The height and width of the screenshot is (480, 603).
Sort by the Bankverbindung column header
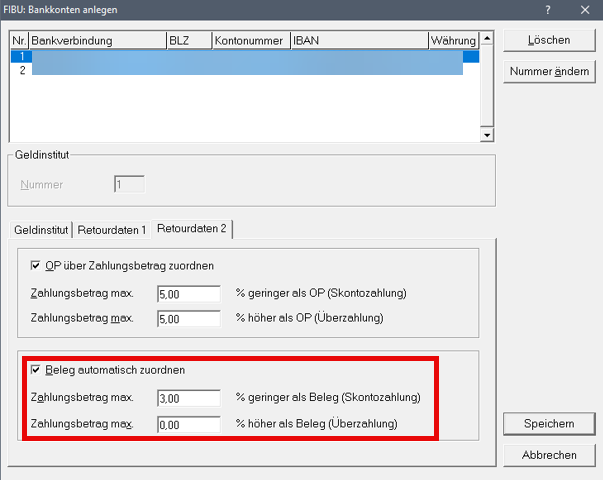click(98, 41)
